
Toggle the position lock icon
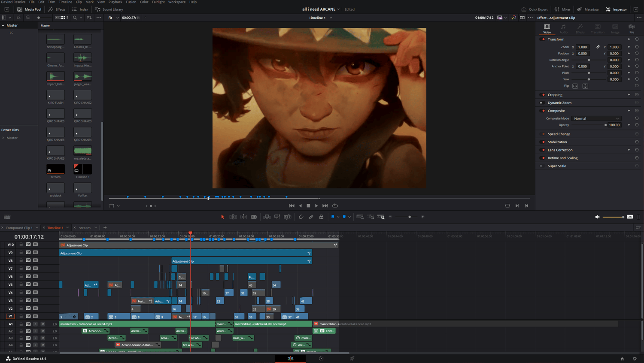point(321,217)
